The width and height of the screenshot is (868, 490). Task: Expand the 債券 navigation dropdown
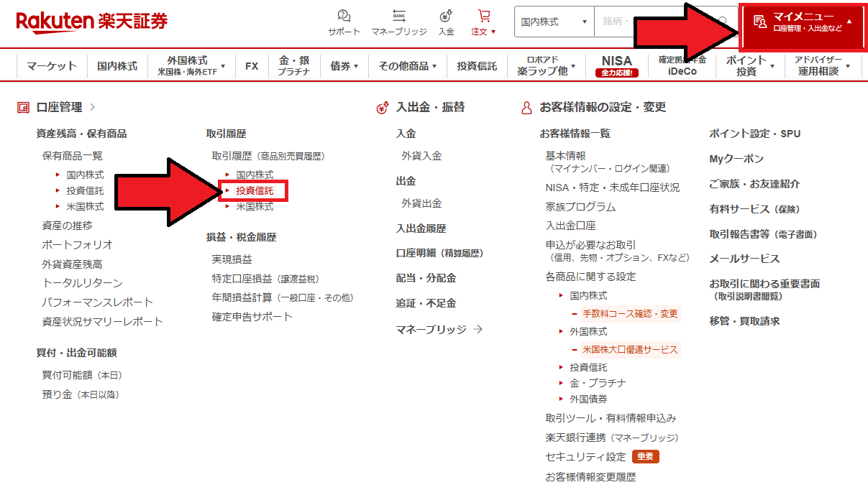click(344, 66)
